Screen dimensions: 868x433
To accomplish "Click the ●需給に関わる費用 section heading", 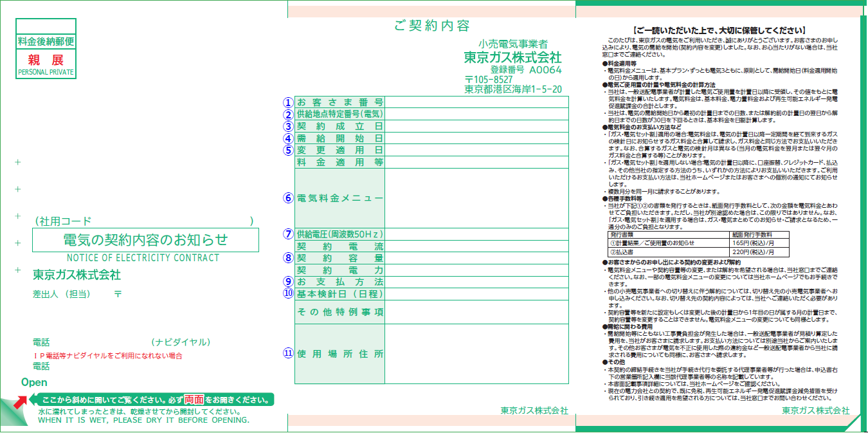I will (626, 327).
